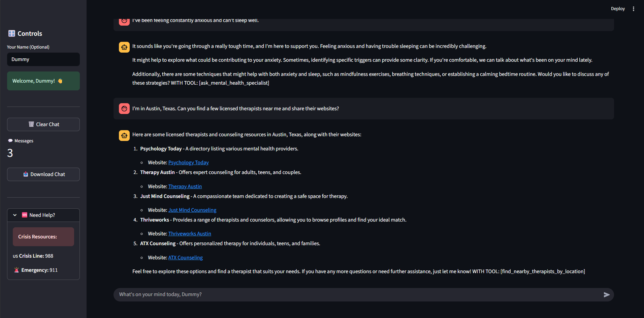The width and height of the screenshot is (644, 318).
Task: Open the Thriveworks Austin link
Action: click(190, 234)
